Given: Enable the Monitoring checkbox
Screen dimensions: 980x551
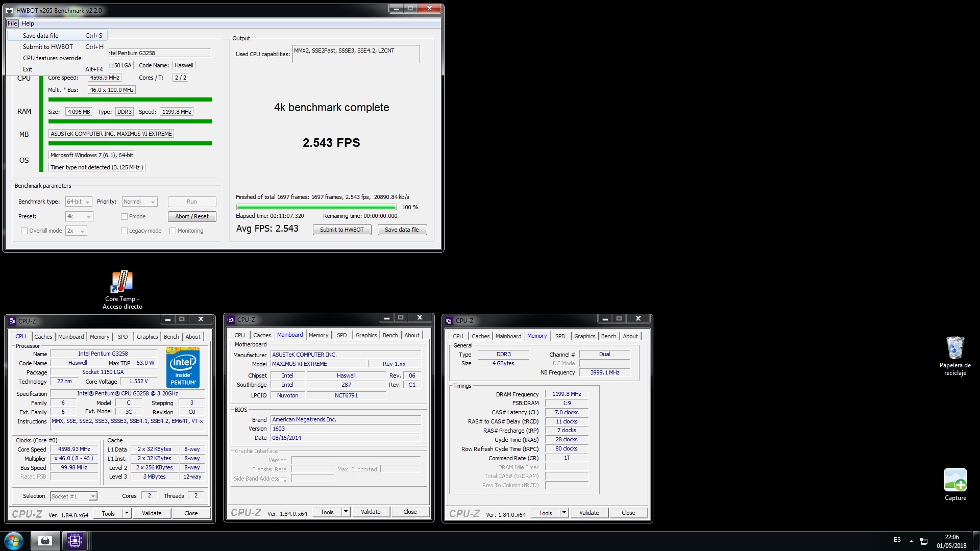Looking at the screenshot, I should pos(173,231).
